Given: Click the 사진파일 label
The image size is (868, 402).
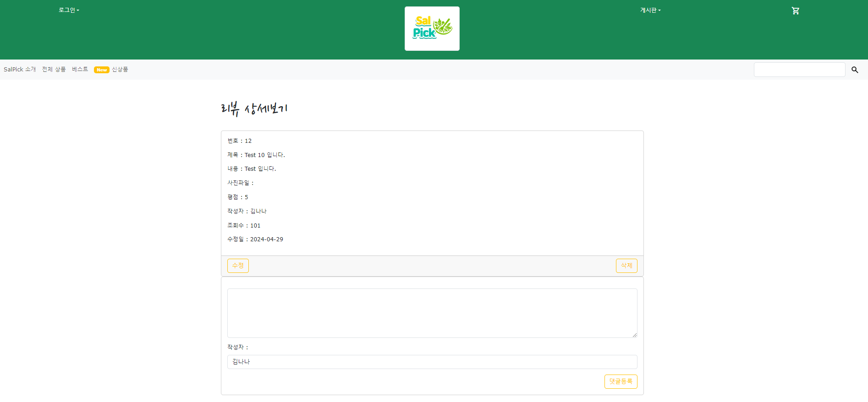Looking at the screenshot, I should (x=240, y=183).
